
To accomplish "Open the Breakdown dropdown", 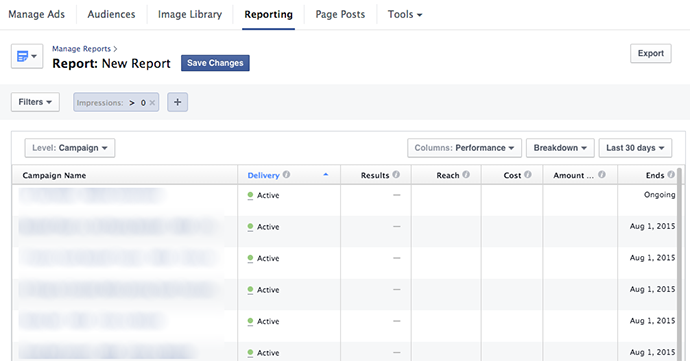I will click(560, 148).
